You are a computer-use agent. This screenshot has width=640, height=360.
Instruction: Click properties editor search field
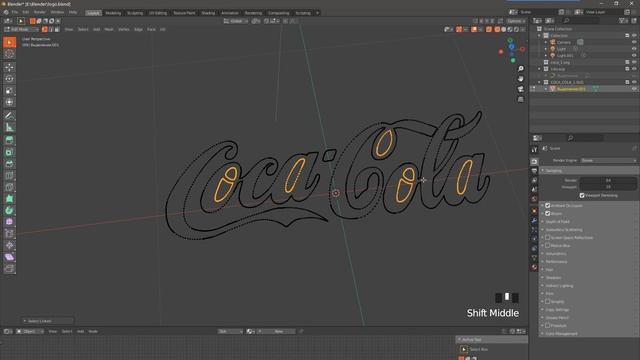click(584, 138)
